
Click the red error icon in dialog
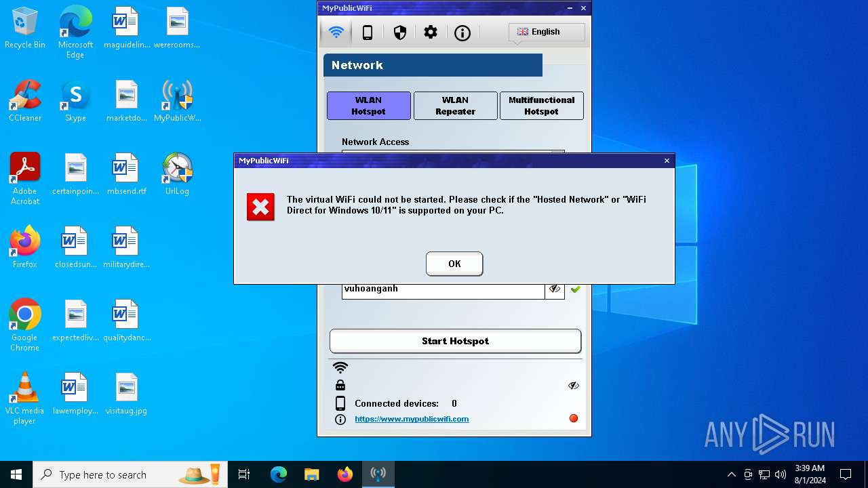260,207
